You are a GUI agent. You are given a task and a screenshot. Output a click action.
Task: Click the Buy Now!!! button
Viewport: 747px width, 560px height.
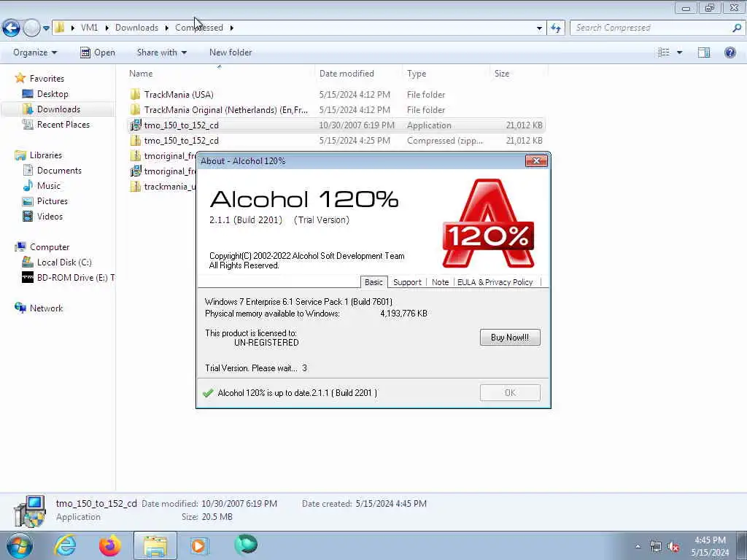510,337
